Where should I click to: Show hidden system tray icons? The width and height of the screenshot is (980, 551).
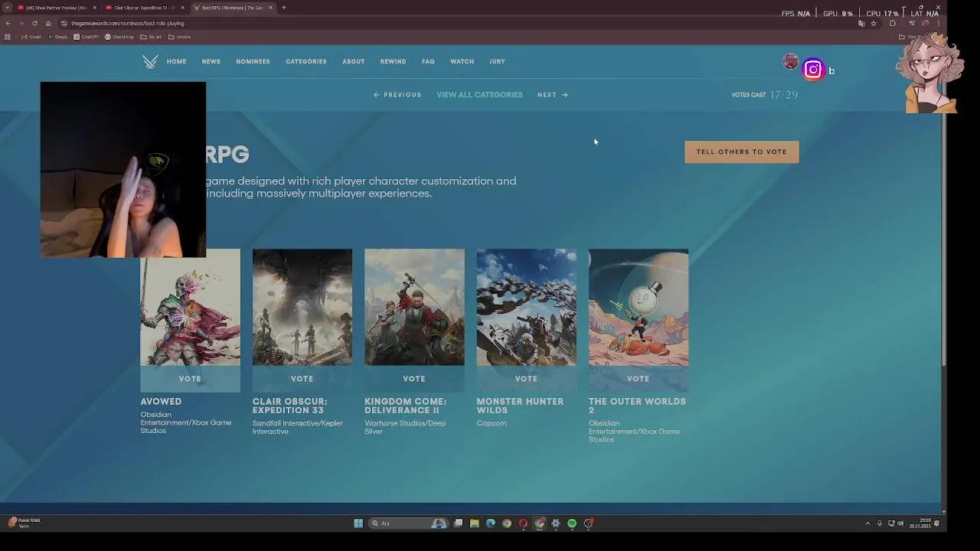click(867, 523)
